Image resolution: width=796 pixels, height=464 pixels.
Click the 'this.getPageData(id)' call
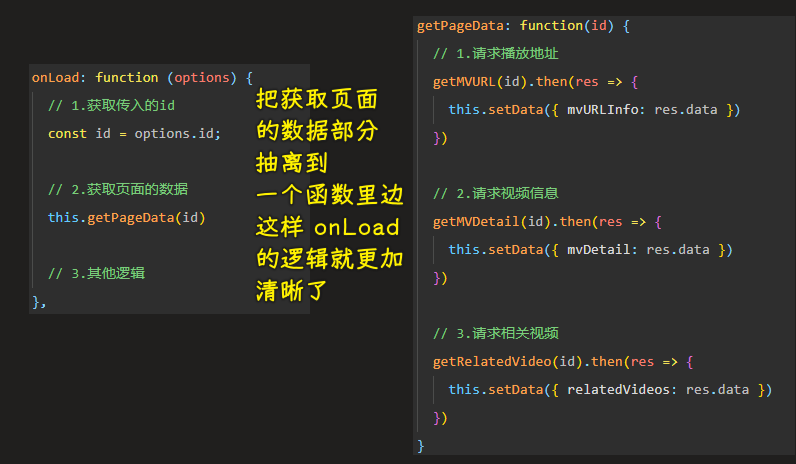pyautogui.click(x=126, y=218)
